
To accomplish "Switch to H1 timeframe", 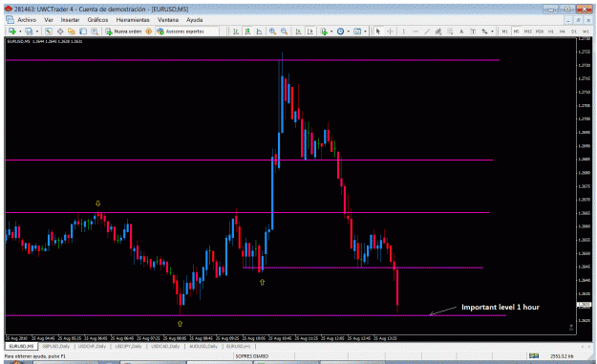I will click(551, 32).
